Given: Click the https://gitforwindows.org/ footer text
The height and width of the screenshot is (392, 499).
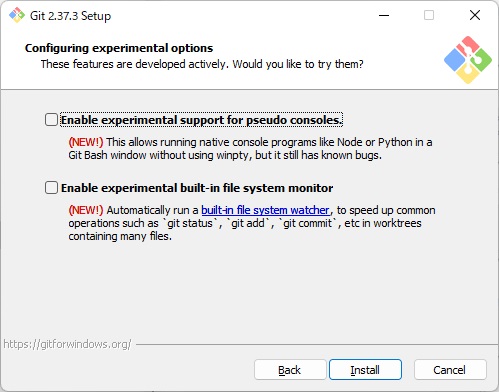Looking at the screenshot, I should click(x=67, y=344).
